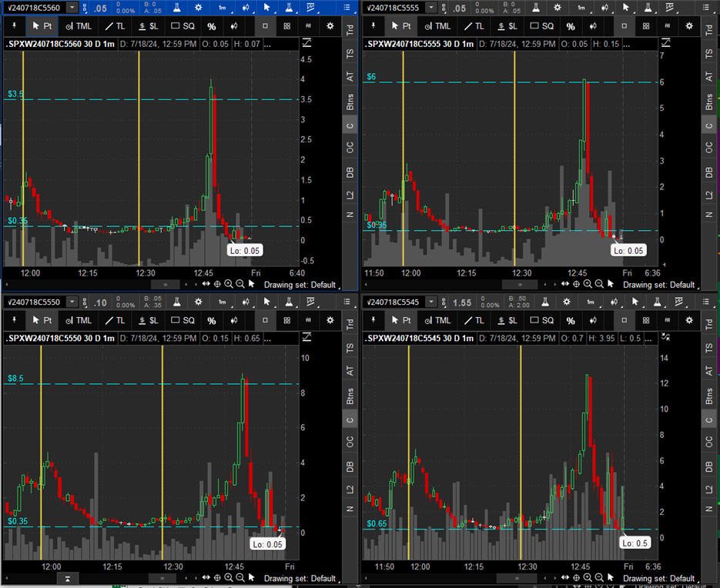Open the Drawing set: Default menu on C5550 chart
Screen dimensions: 720x588
tap(300, 578)
